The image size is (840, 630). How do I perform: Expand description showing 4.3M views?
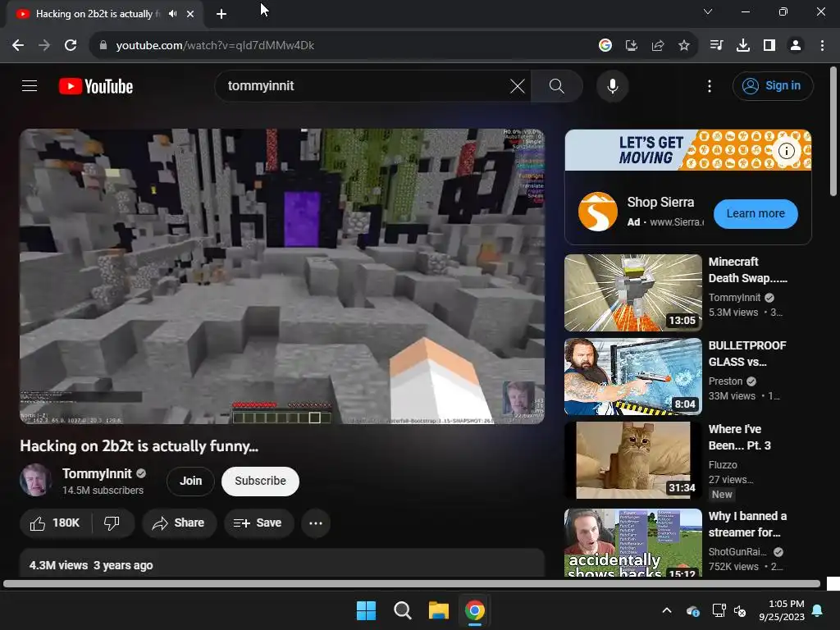[x=282, y=564]
